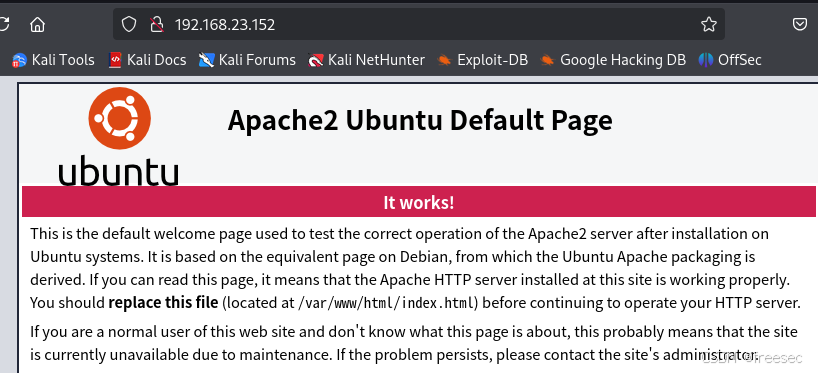Image resolution: width=818 pixels, height=373 pixels.
Task: Open the Kali Forums bookmark
Action: coord(247,60)
